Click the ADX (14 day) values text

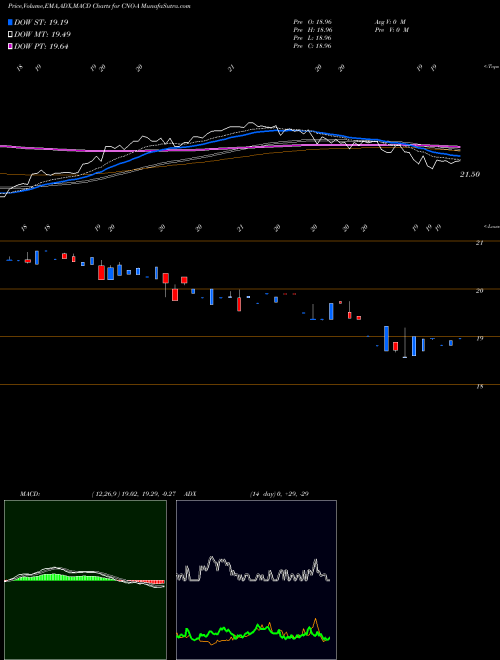[279, 494]
